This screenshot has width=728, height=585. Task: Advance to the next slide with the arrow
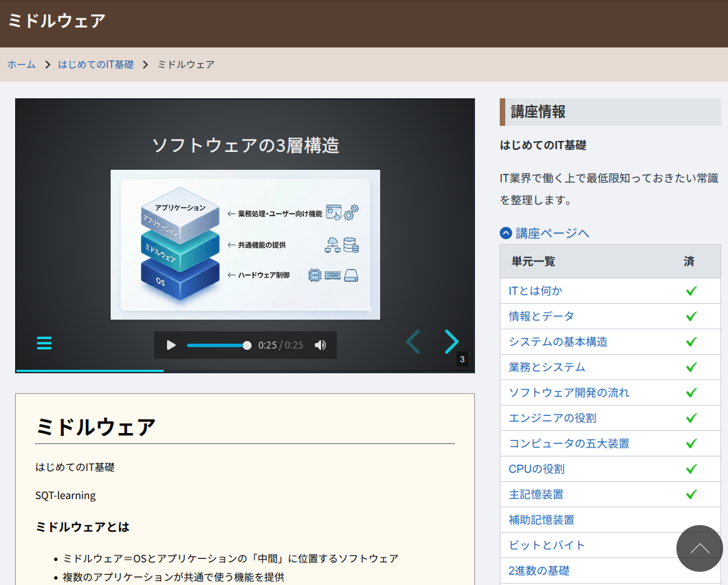452,342
